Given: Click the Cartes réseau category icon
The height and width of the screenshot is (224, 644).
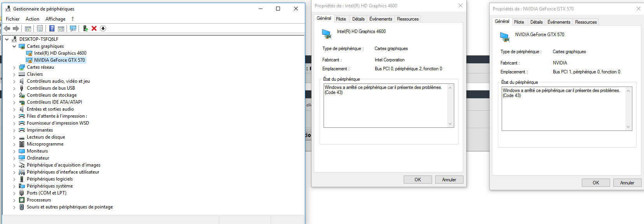Looking at the screenshot, I should [22, 67].
